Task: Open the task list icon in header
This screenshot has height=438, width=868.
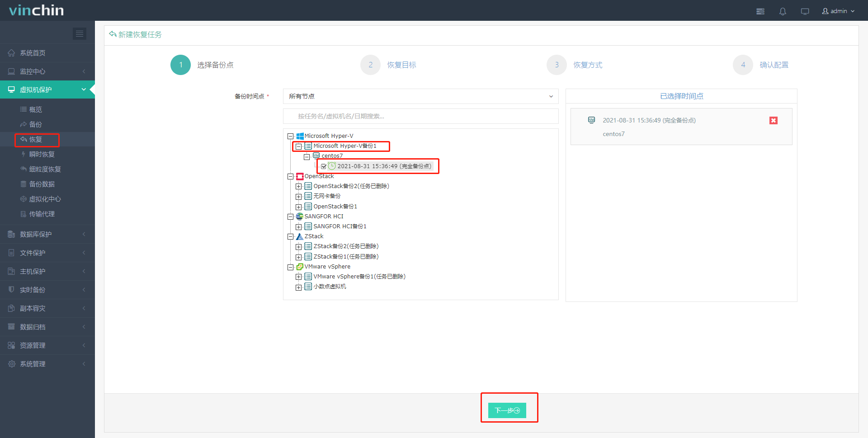Action: tap(760, 11)
